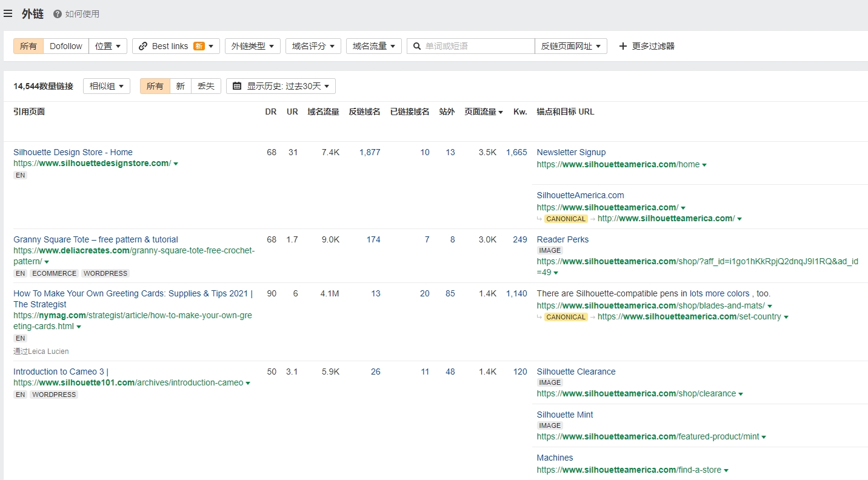Image resolution: width=868 pixels, height=480 pixels.
Task: Click referring domains value 174
Action: pos(373,239)
